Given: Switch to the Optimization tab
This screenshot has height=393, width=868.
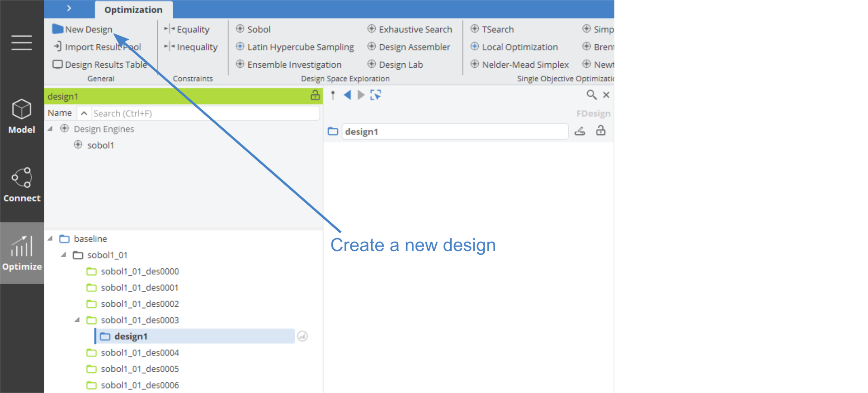Looking at the screenshot, I should click(133, 9).
